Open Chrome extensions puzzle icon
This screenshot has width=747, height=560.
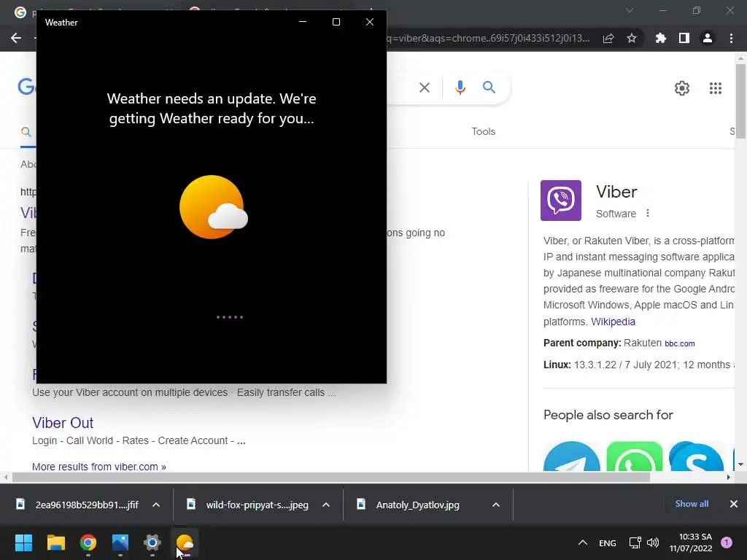[661, 38]
